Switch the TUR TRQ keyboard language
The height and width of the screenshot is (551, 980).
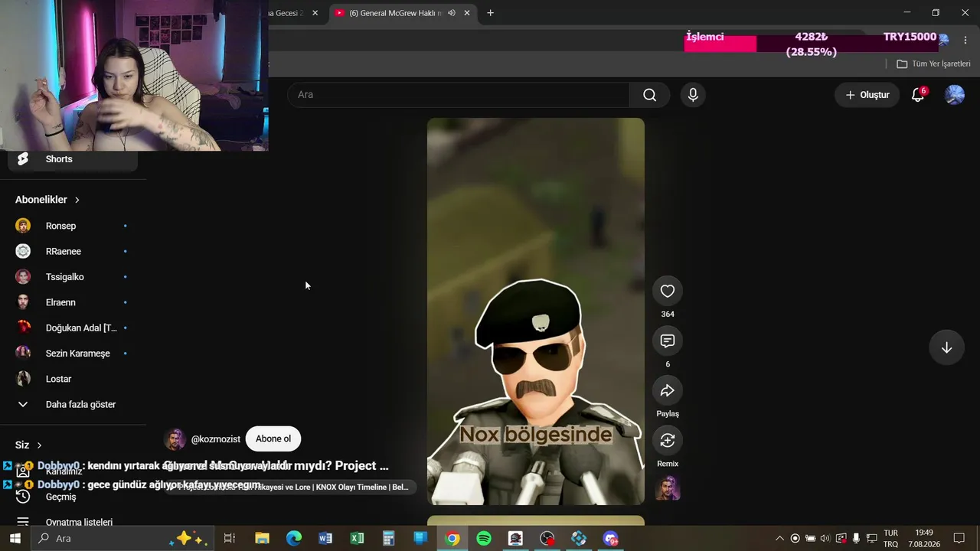[x=891, y=539]
